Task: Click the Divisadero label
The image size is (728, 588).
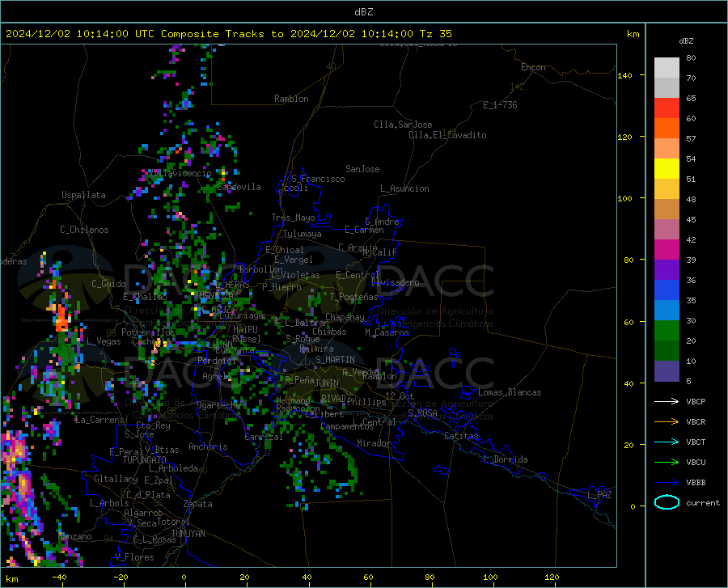Action: tap(395, 282)
